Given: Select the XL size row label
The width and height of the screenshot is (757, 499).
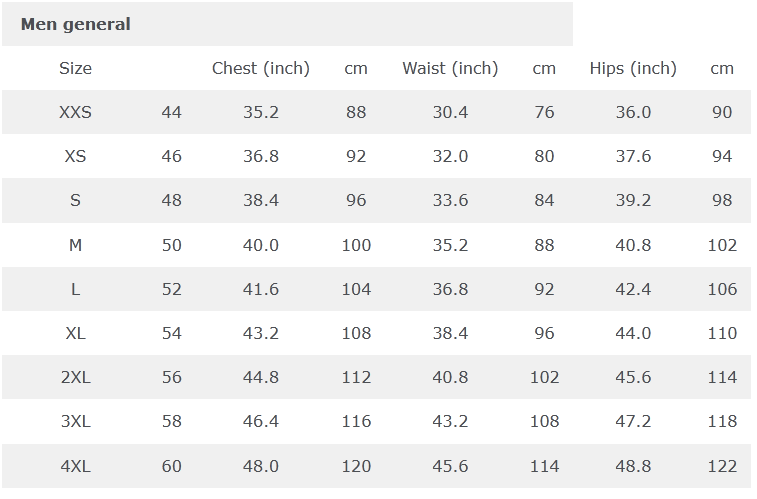Looking at the screenshot, I should click(x=75, y=333).
